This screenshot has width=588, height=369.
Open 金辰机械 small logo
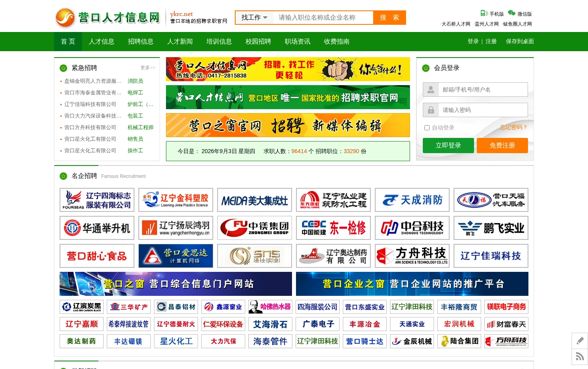(x=412, y=341)
